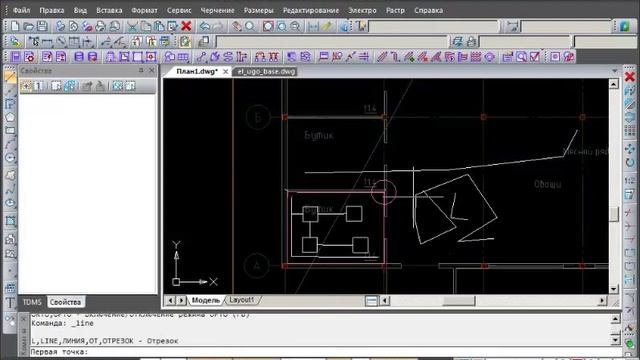Click the drawing's vertical scrollbar up arrow
The image size is (640, 360).
point(613,84)
